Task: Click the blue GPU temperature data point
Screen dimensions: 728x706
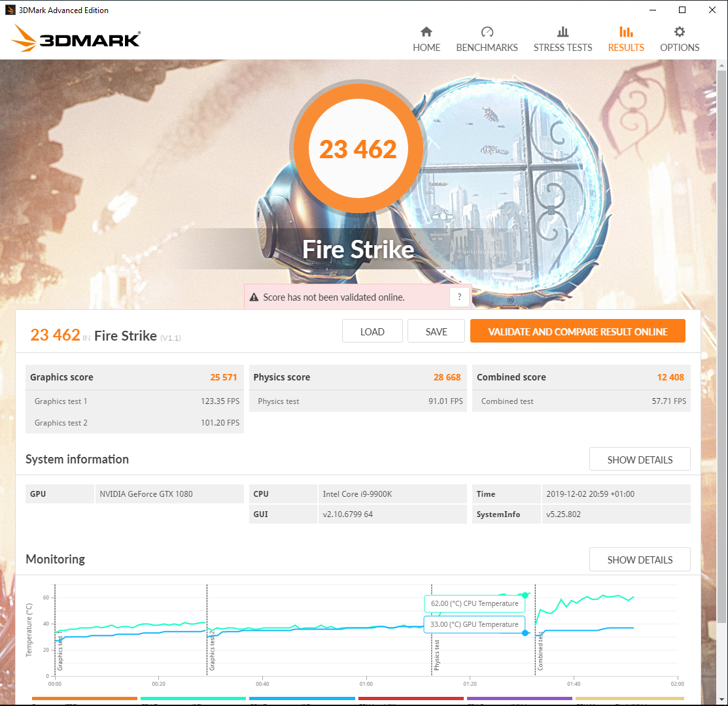Action: [525, 633]
